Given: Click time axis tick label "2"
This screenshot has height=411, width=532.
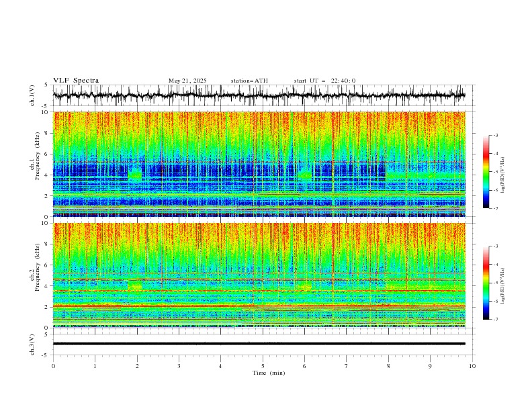Looking at the screenshot, I should pos(137,366).
